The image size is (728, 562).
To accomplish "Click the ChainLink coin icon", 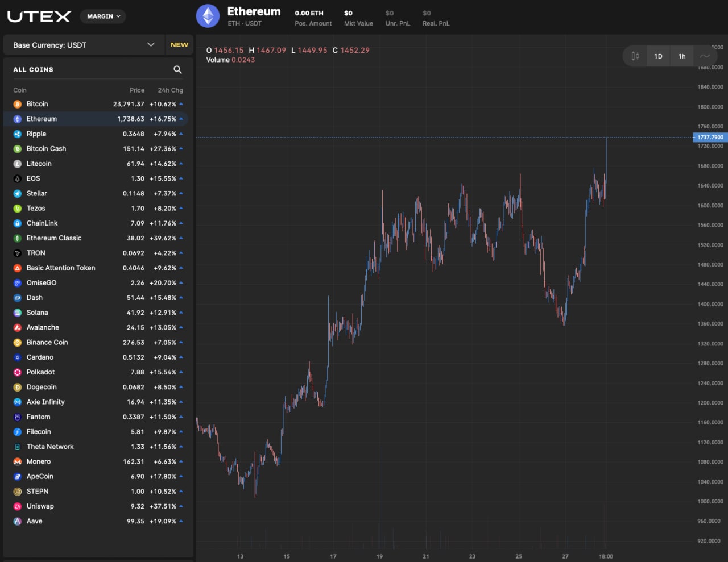I will click(18, 223).
